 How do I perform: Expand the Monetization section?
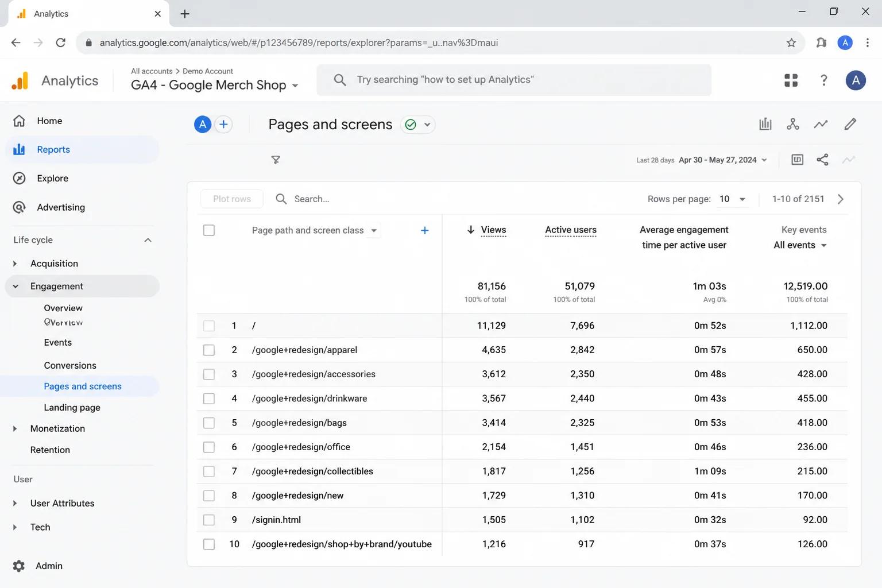15,428
